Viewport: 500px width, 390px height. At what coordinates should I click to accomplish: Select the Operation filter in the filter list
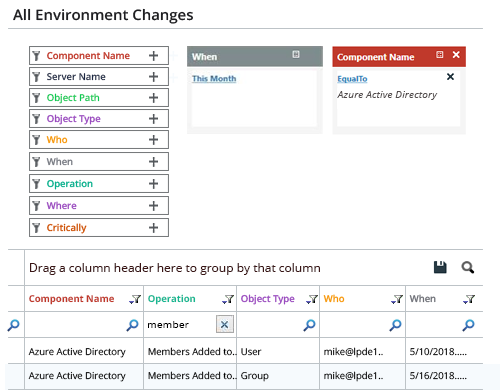click(99, 184)
